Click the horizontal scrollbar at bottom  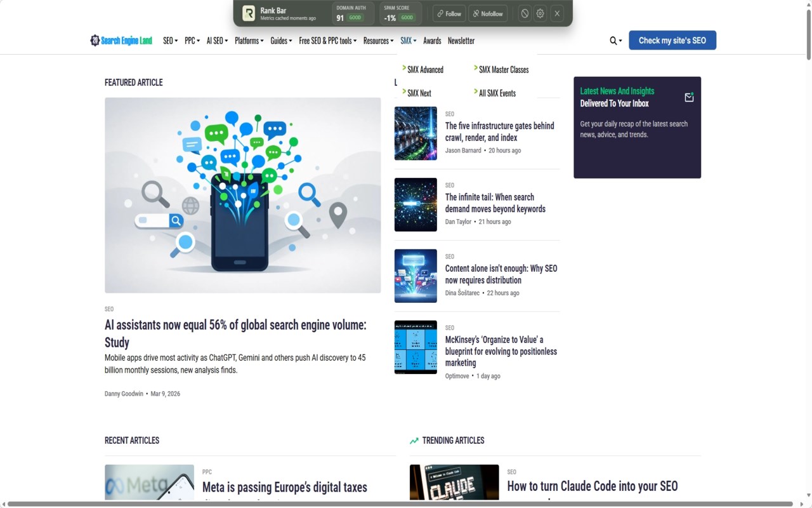pos(401,504)
